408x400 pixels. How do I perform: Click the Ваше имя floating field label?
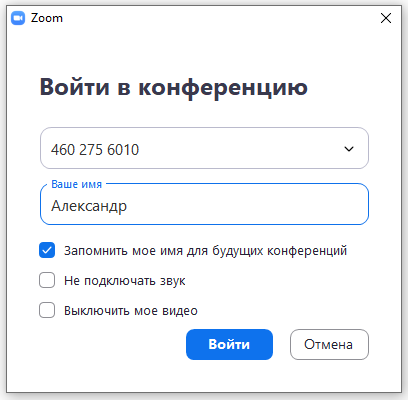[x=77, y=184]
